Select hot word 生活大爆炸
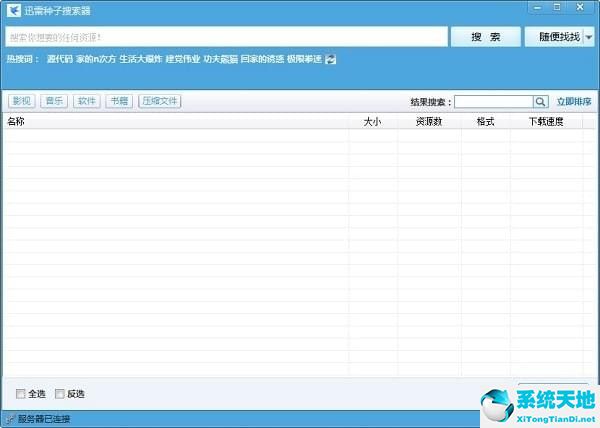 [x=141, y=59]
